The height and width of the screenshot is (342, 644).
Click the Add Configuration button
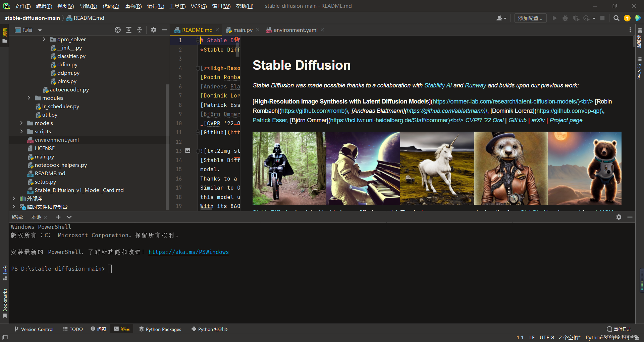530,18
